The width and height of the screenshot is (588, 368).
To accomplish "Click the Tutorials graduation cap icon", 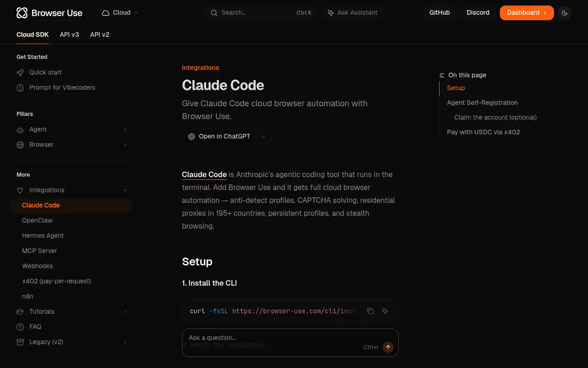I will click(x=20, y=311).
